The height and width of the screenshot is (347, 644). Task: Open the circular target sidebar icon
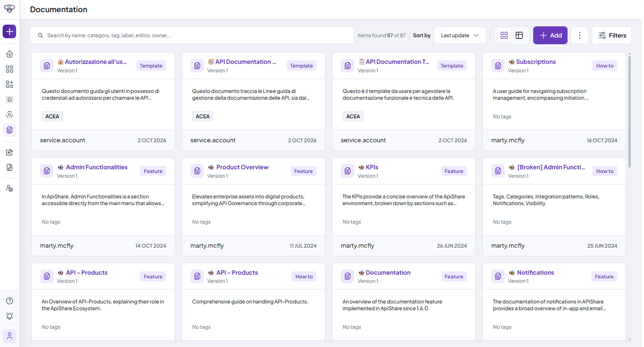[9, 115]
